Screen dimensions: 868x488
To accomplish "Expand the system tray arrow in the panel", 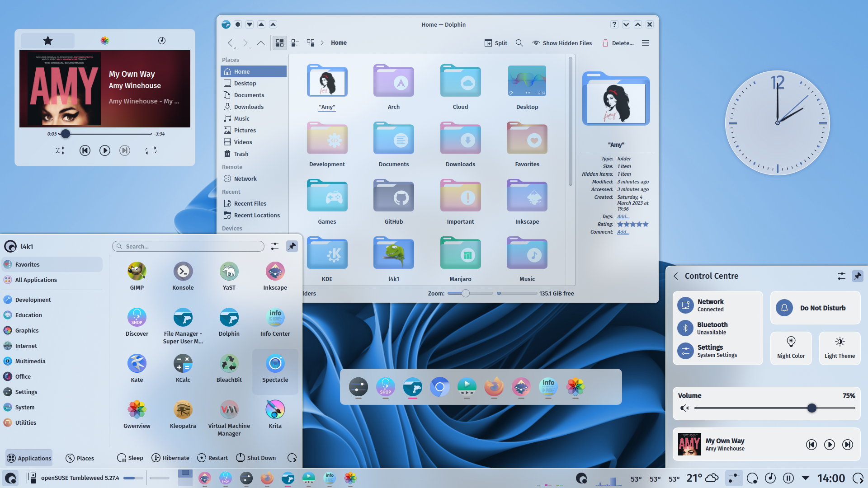I will tap(806, 478).
